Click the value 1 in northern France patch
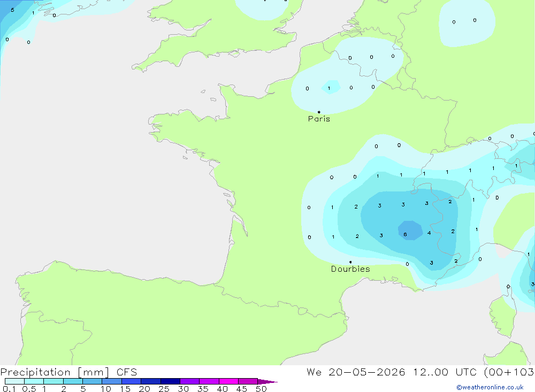 tap(329, 88)
